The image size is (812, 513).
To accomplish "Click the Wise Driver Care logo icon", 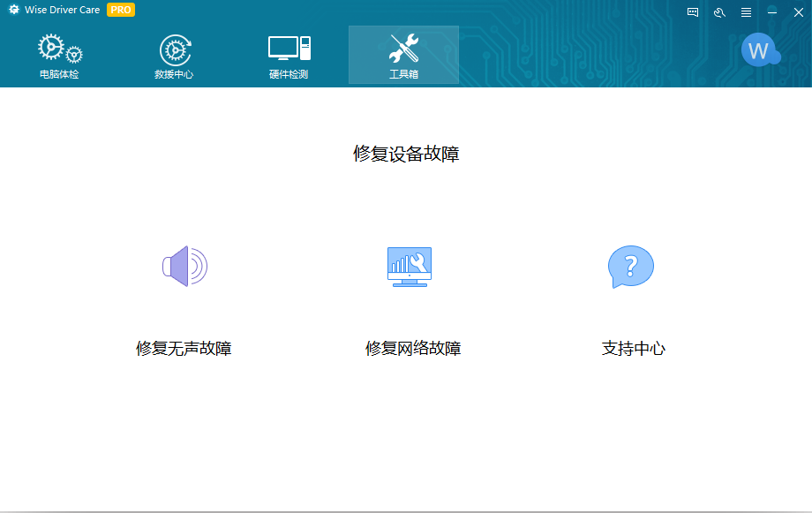I will click(14, 10).
